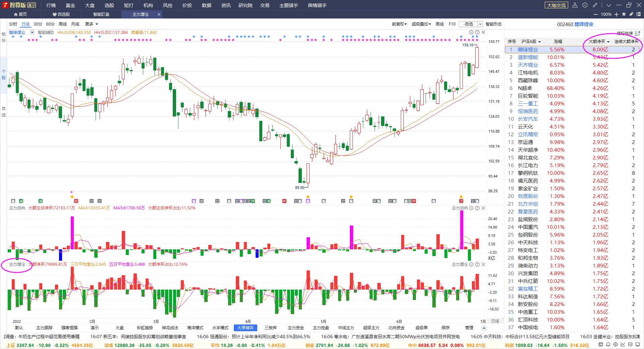
Task: Switch chart to 周线 period
Action: coord(63,24)
